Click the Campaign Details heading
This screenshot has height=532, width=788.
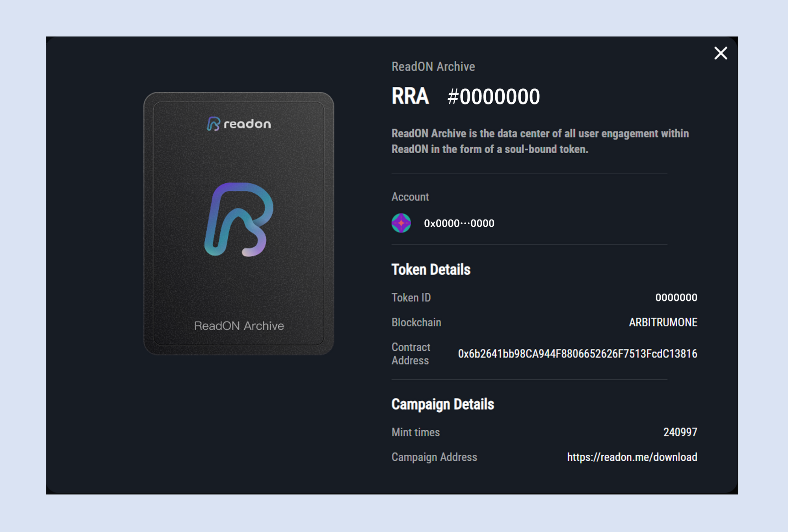442,404
